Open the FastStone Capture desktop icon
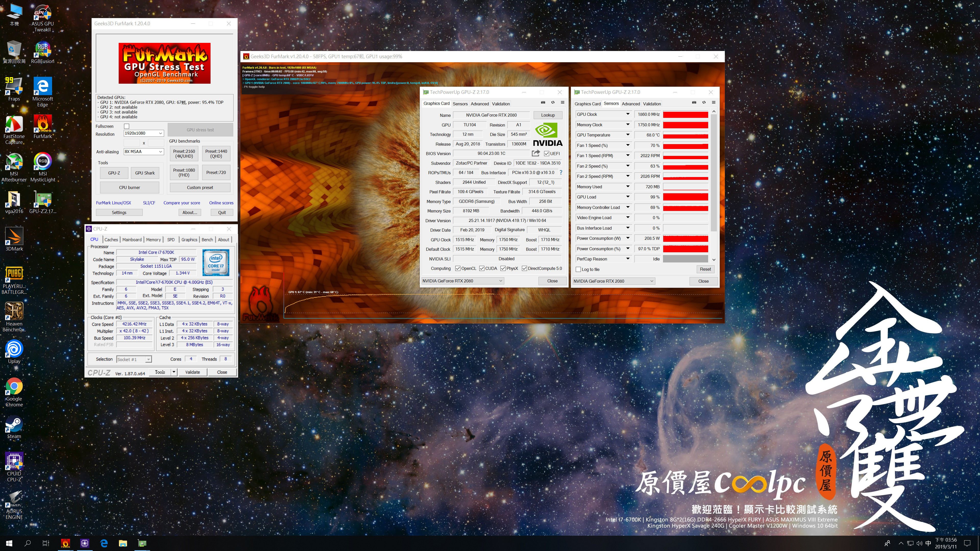980x551 pixels. point(14,130)
